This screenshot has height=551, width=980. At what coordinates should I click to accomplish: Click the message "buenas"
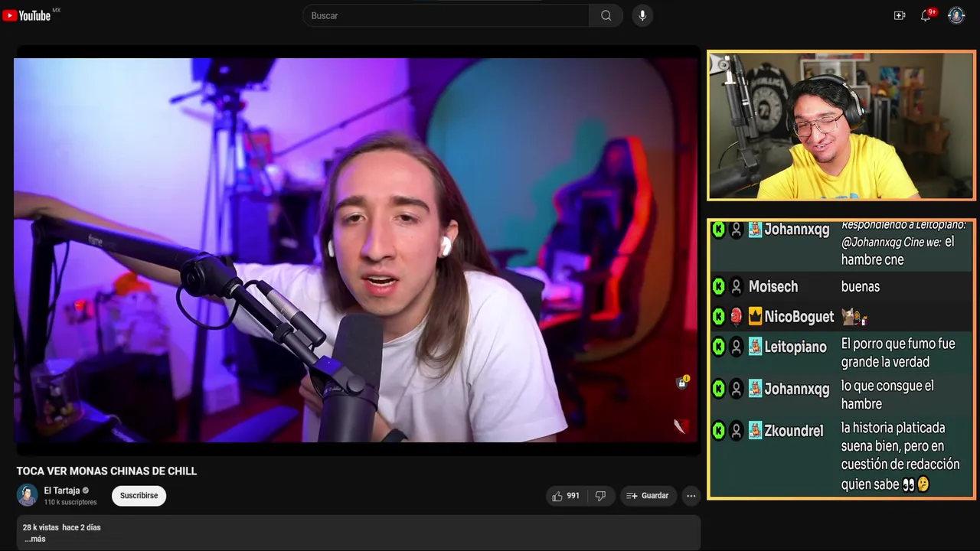[861, 287]
